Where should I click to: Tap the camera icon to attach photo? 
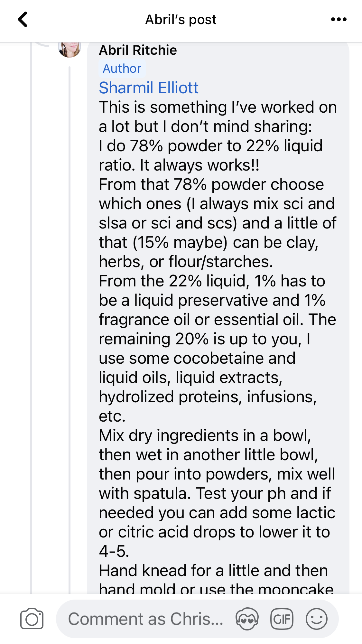(x=32, y=619)
